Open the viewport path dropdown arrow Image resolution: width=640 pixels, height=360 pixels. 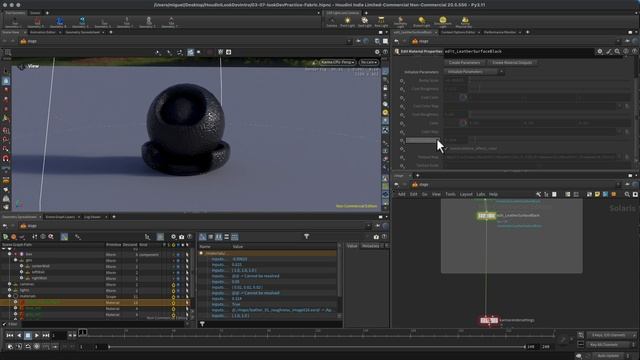(x=349, y=41)
